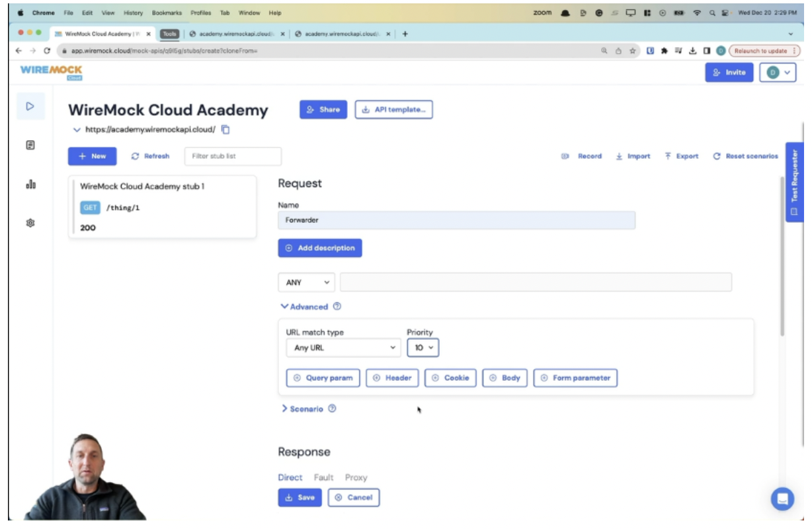This screenshot has height=529, width=812.
Task: Expand the mock API URL chevron
Action: 77,130
